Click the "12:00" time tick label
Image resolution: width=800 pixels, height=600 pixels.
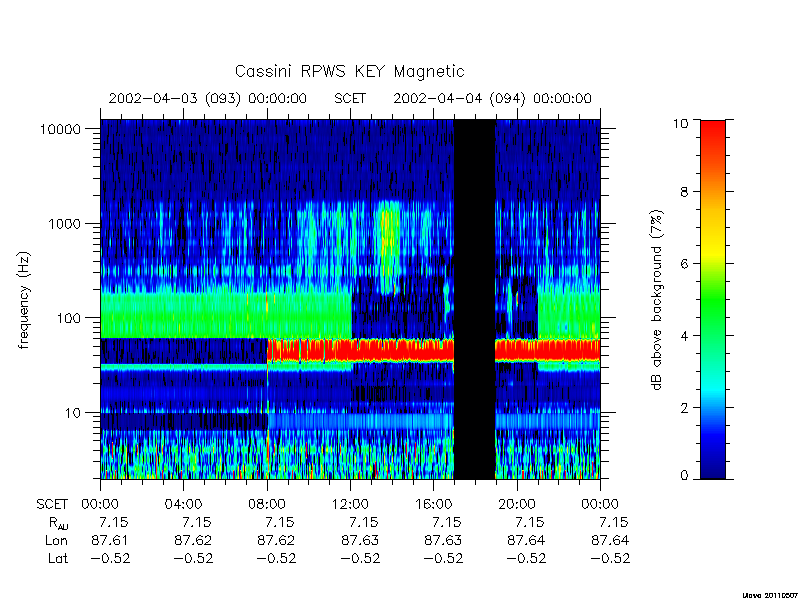[350, 505]
